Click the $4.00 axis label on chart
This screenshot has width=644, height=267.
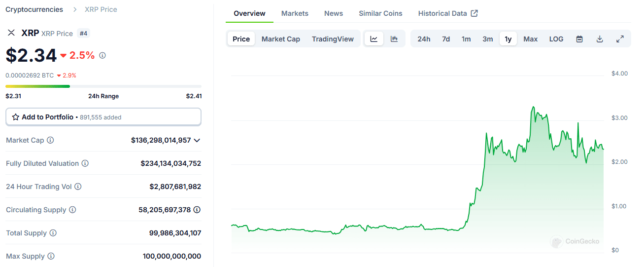(x=619, y=74)
